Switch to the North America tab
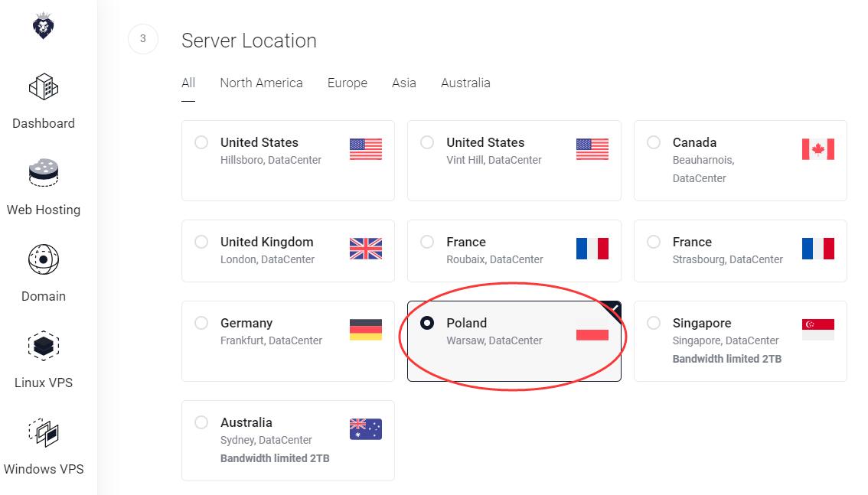This screenshot has height=495, width=868. [261, 83]
